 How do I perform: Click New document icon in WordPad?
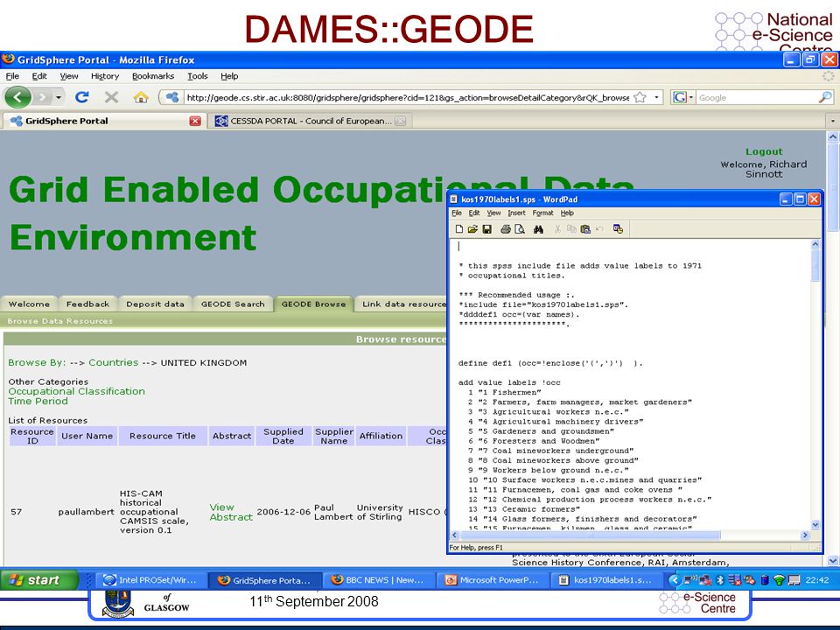tap(459, 229)
